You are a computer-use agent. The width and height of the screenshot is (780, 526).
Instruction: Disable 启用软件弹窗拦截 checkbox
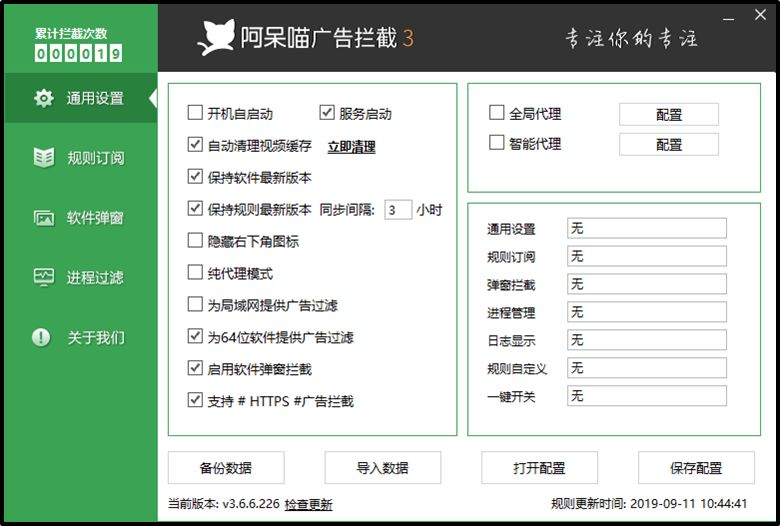[195, 368]
